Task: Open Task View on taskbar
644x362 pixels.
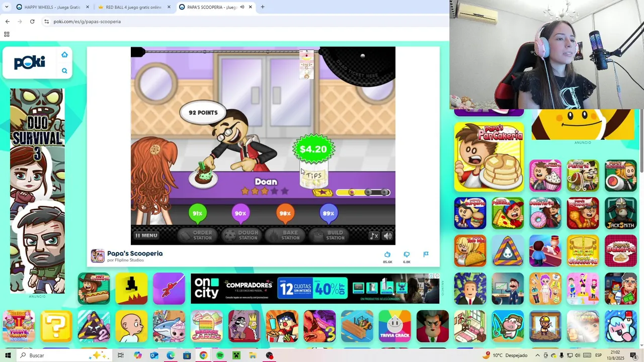Action: (121, 355)
